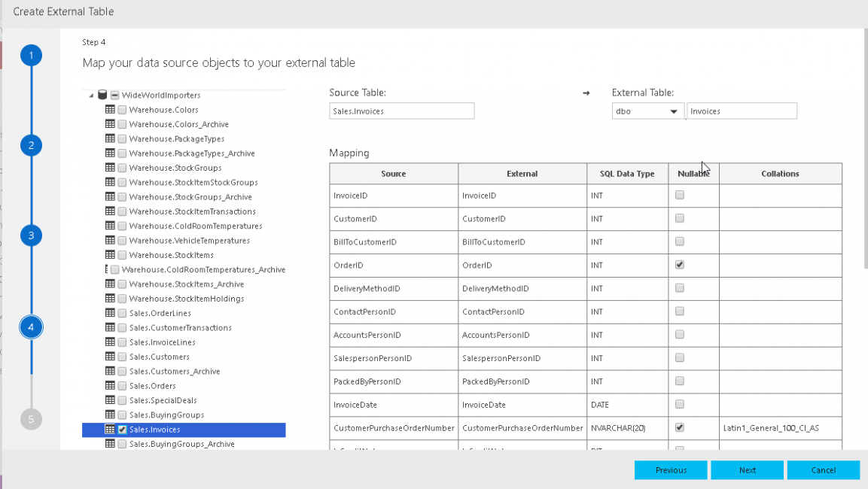The height and width of the screenshot is (489, 868).
Task: Click the table icon beside Sales.Orders
Action: click(111, 386)
